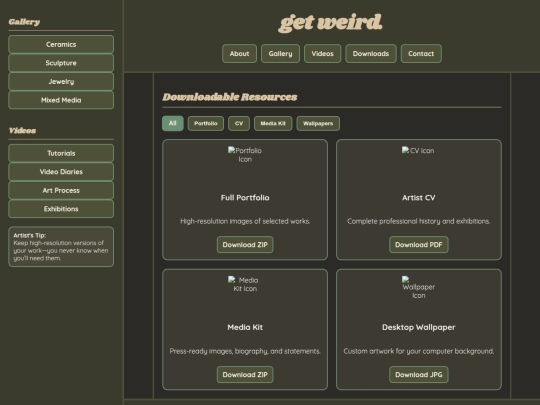Viewport: 540px width, 405px height.
Task: Click Download PDF for Artist CV
Action: (x=418, y=245)
